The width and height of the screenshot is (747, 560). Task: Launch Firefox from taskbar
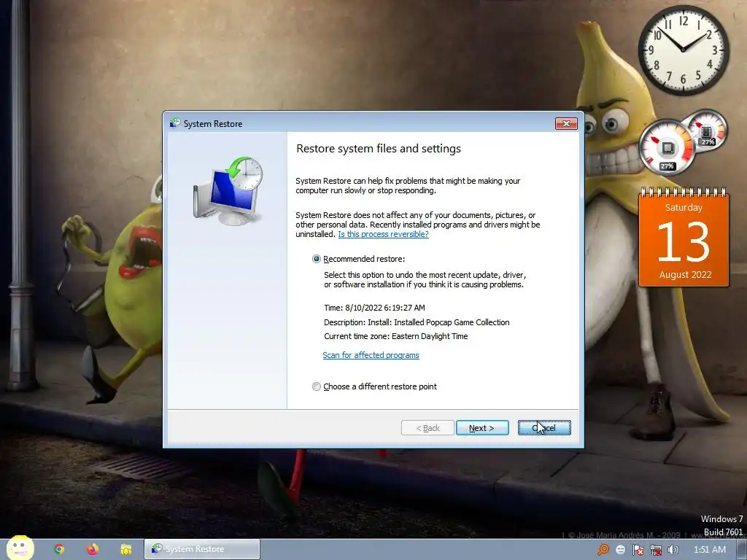coord(93,549)
